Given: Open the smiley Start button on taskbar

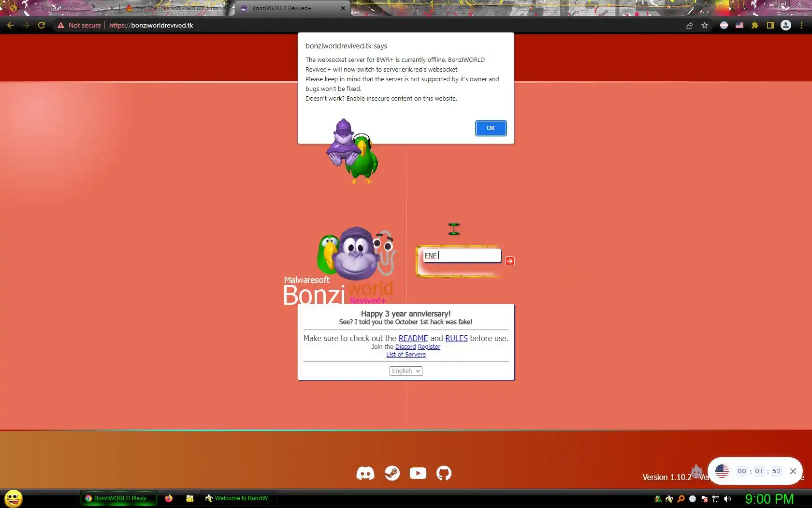Looking at the screenshot, I should (14, 498).
